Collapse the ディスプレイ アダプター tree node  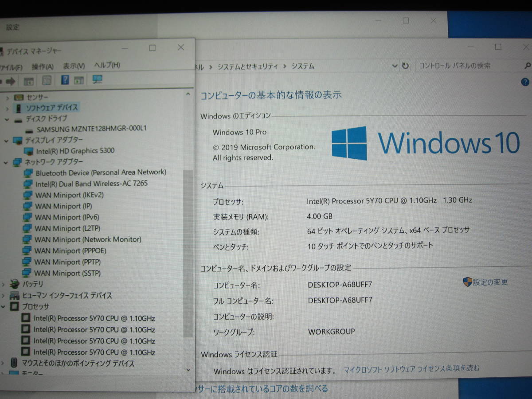point(6,141)
